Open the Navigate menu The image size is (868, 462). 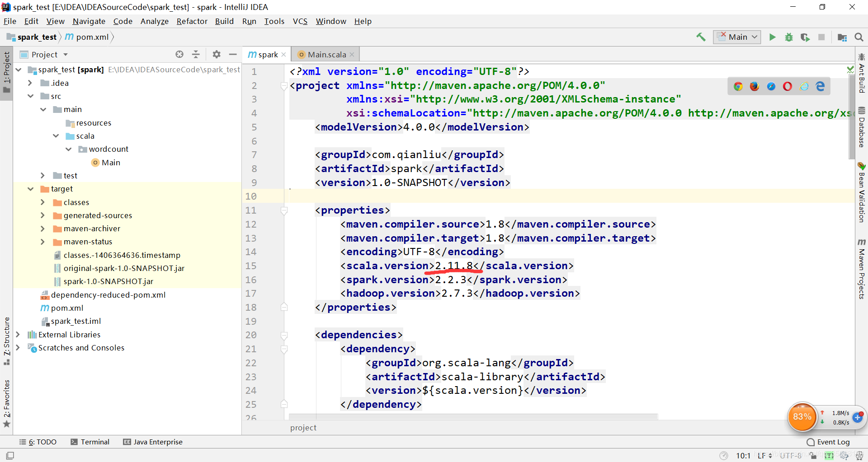pyautogui.click(x=89, y=21)
